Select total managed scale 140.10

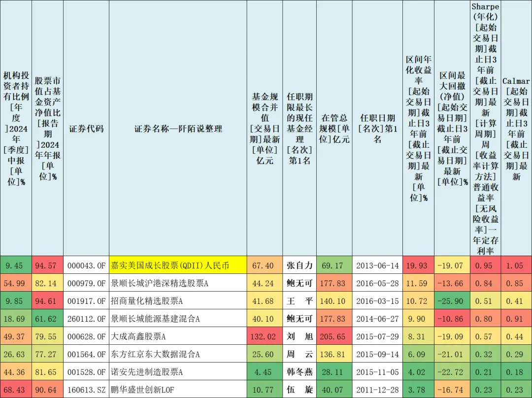(332, 301)
